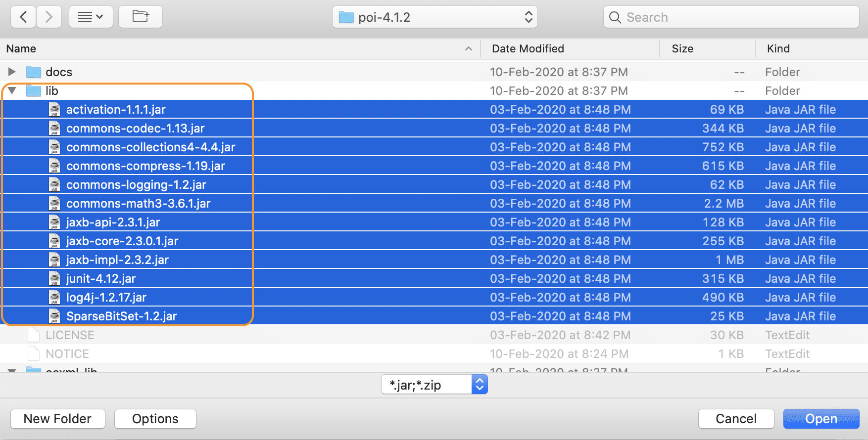Select the junit-4.12.jar file icon
Screen dimensions: 868x440
pyautogui.click(x=54, y=279)
